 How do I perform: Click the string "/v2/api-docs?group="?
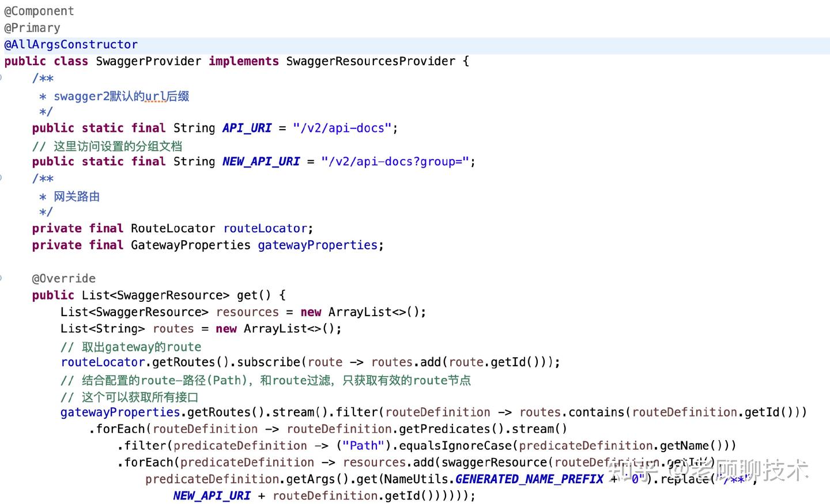pyautogui.click(x=395, y=161)
